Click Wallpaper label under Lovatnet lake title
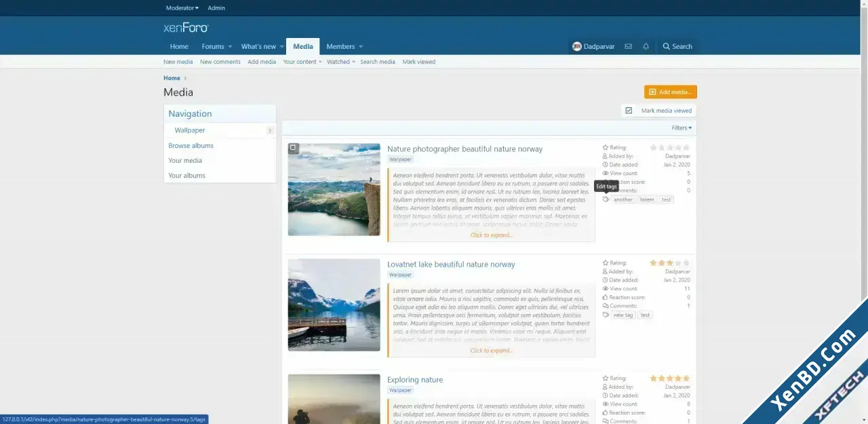Viewport: 868px width, 424px height. tap(401, 275)
